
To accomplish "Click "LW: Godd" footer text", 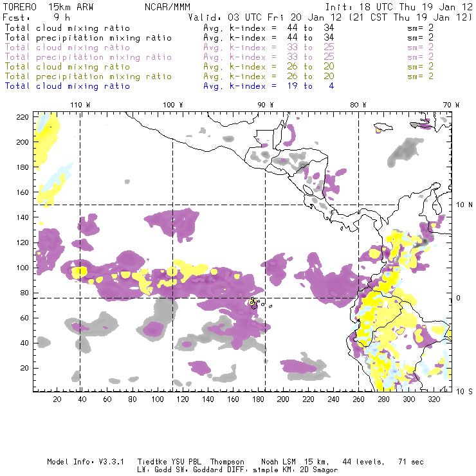I will point(154,470).
